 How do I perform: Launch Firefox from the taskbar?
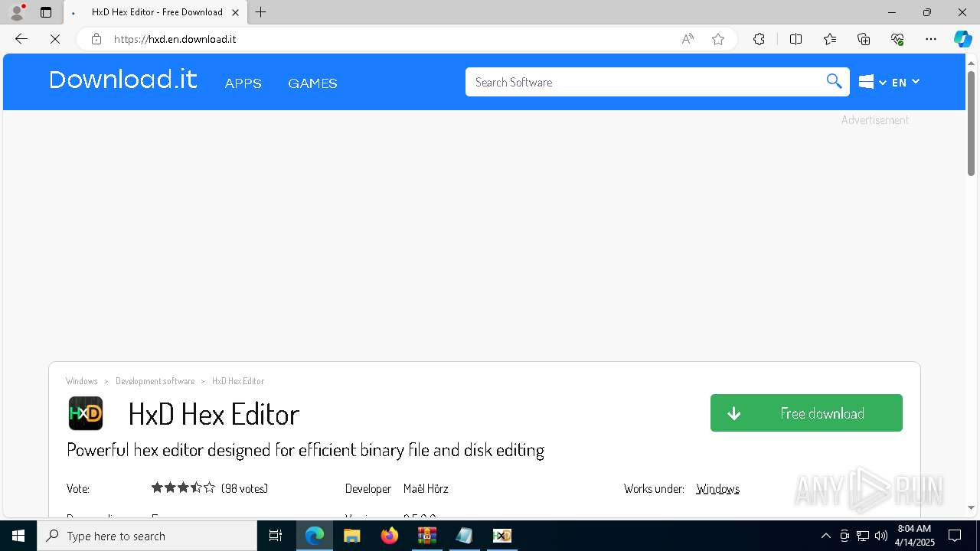click(389, 536)
